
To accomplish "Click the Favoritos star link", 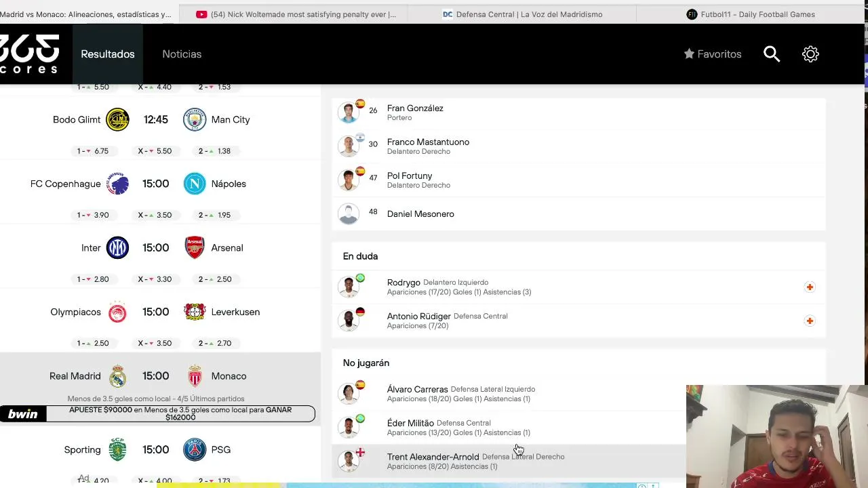I will tap(712, 54).
